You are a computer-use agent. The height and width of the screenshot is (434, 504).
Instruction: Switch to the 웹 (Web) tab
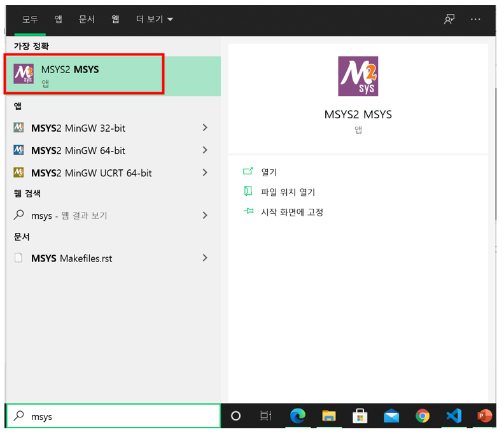[x=115, y=19]
